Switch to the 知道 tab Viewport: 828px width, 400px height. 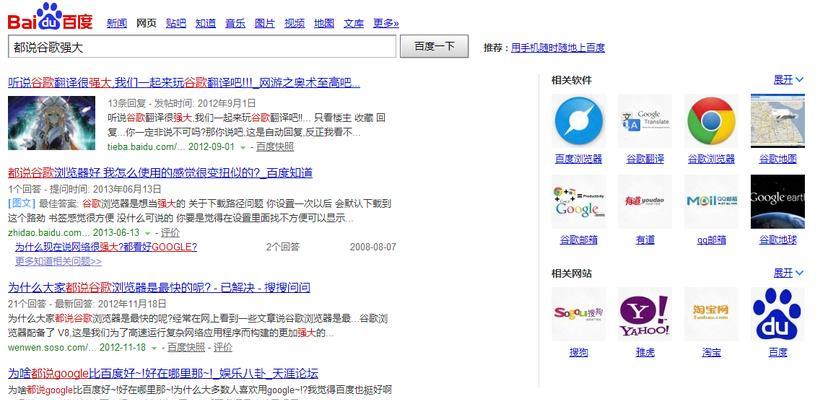point(205,23)
